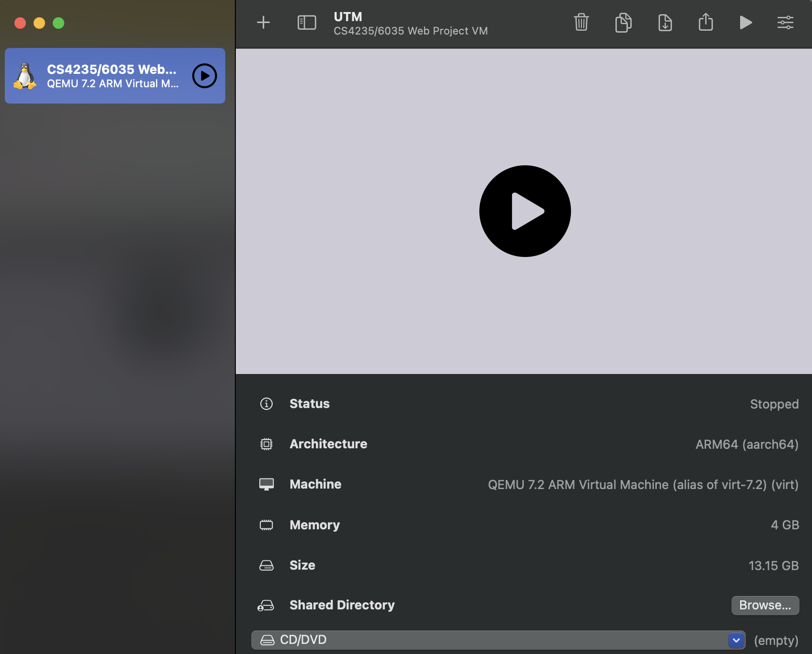This screenshot has height=654, width=812.
Task: Click the Architecture chip icon
Action: (267, 444)
